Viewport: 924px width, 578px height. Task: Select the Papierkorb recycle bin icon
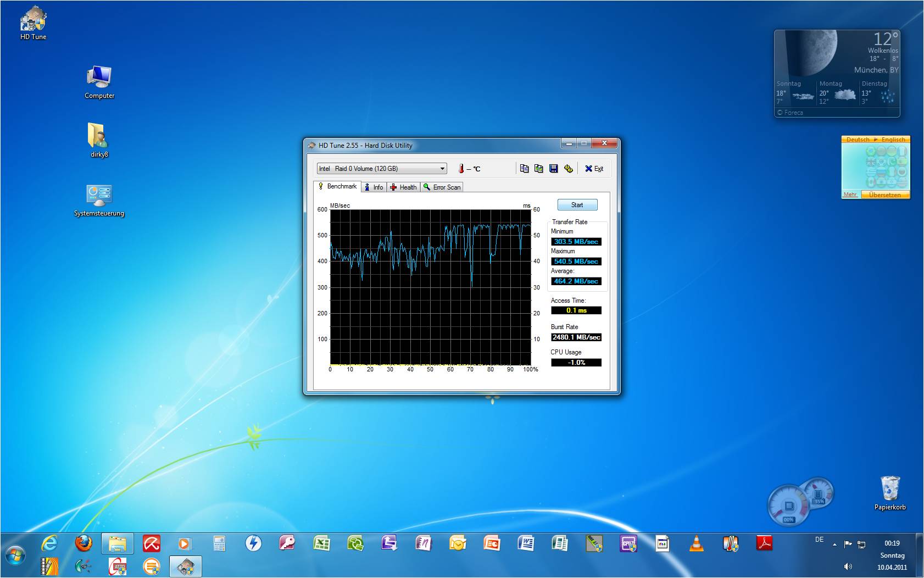(x=890, y=493)
